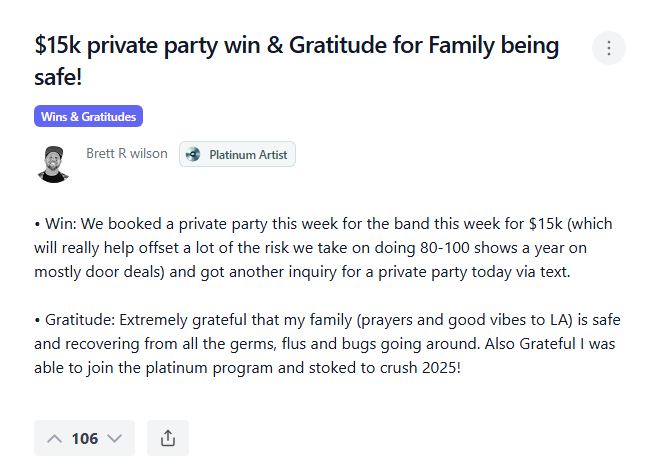Click the 106 vote count
The image size is (659, 473).
click(x=85, y=438)
